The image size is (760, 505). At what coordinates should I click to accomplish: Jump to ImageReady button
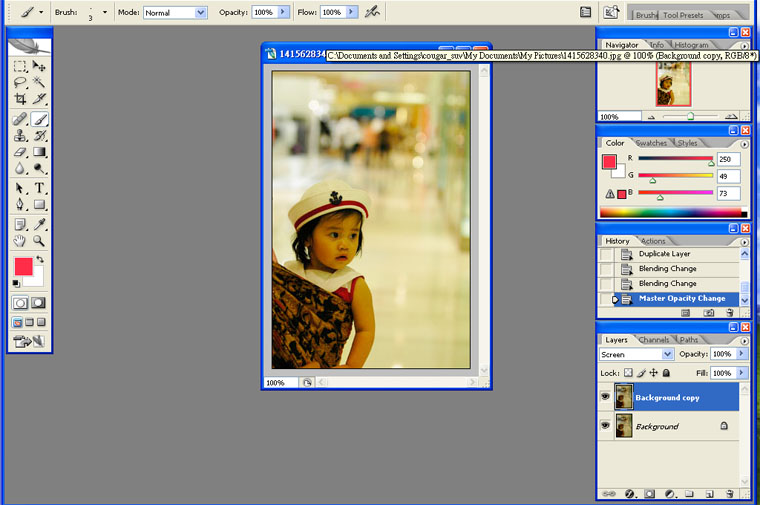29,342
